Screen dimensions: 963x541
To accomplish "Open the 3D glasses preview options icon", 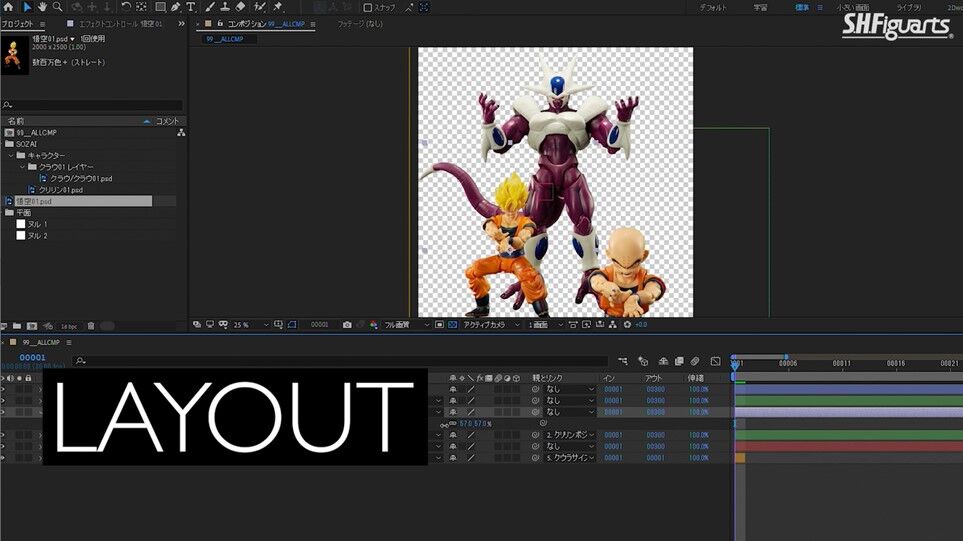I will pos(223,324).
